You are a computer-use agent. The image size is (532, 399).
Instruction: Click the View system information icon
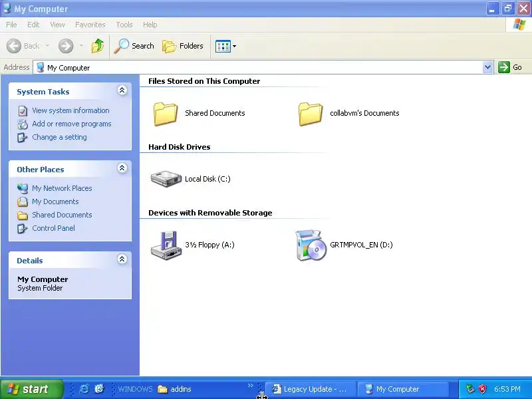[23, 111]
